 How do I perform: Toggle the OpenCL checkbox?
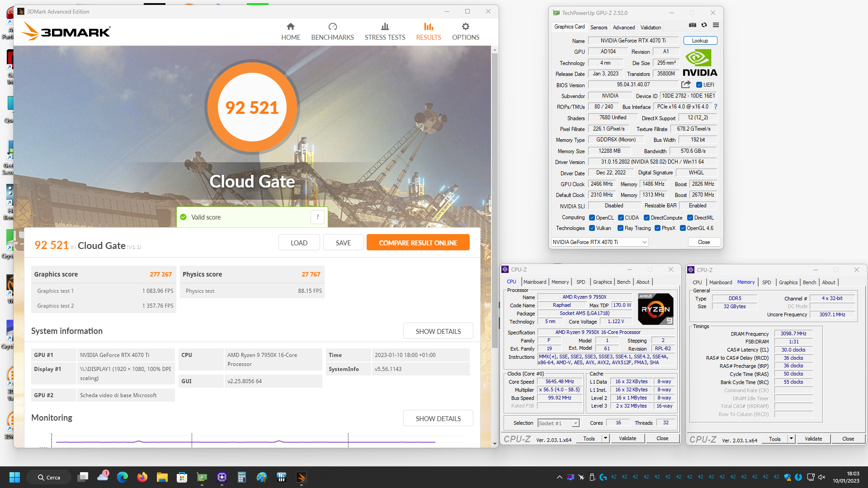coord(592,218)
